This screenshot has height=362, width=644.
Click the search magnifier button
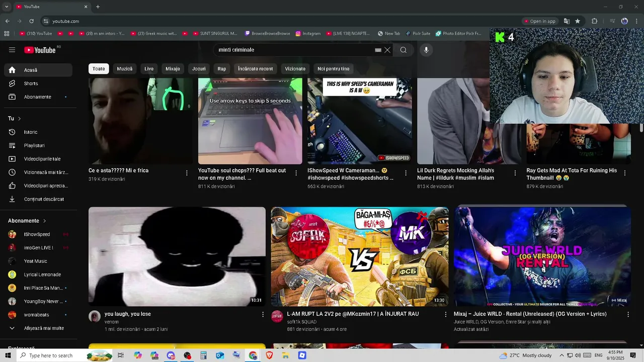pos(404,50)
